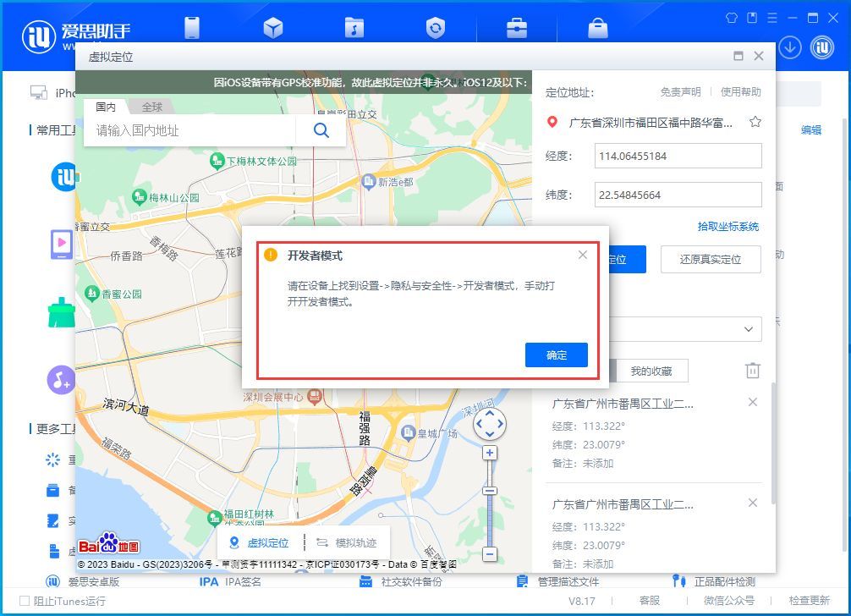Image resolution: width=851 pixels, height=616 pixels.
Task: Select the 模拟轨迹 mode tab
Action: click(x=348, y=542)
